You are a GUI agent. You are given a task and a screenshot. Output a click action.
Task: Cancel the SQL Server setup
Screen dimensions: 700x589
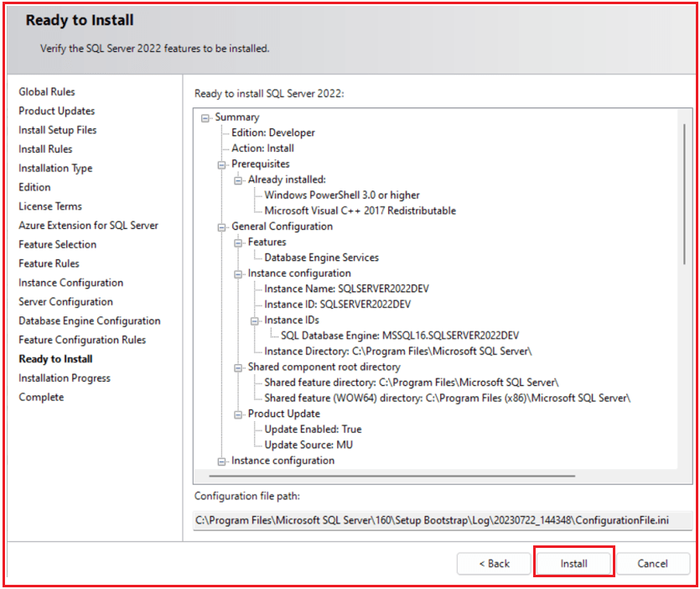point(652,564)
